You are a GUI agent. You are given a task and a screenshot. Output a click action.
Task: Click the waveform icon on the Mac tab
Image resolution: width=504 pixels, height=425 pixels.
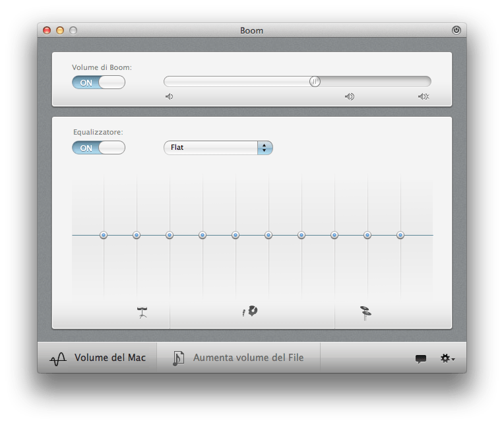tap(58, 359)
